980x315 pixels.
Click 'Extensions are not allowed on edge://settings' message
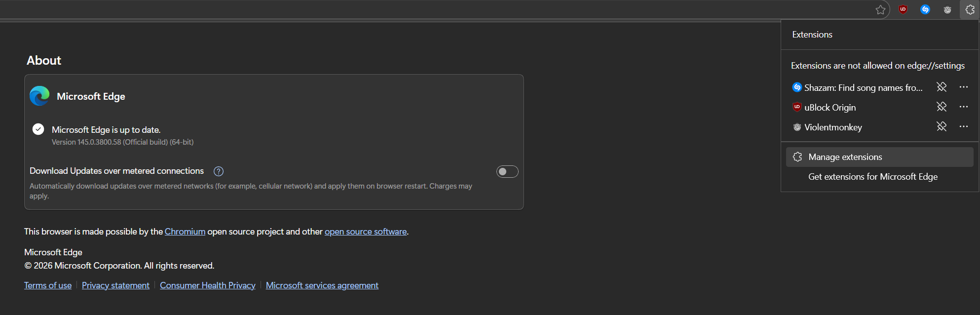coord(878,66)
